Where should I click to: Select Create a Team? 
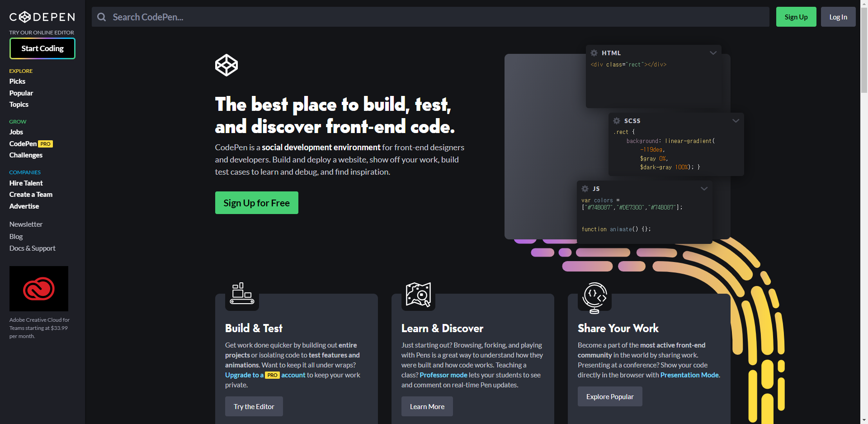point(31,195)
